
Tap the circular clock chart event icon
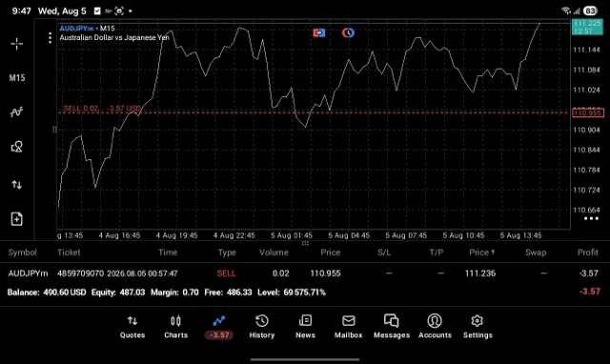click(x=348, y=32)
